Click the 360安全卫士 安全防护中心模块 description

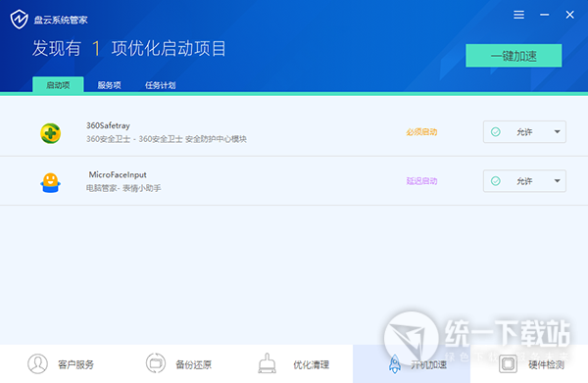click(x=167, y=139)
